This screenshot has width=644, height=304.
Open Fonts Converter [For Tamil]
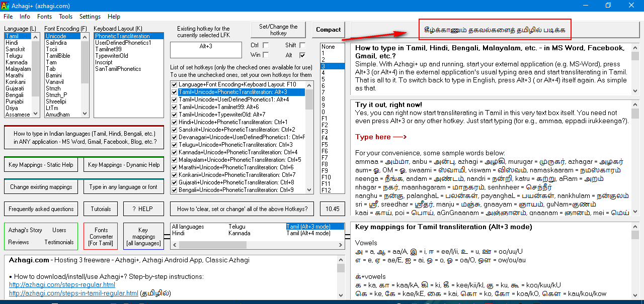point(101,237)
